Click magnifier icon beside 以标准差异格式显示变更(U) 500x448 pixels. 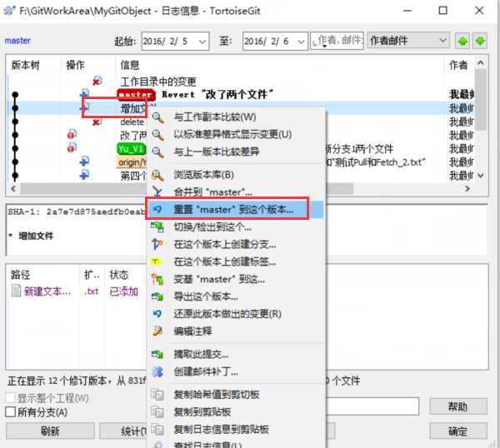[x=157, y=134]
